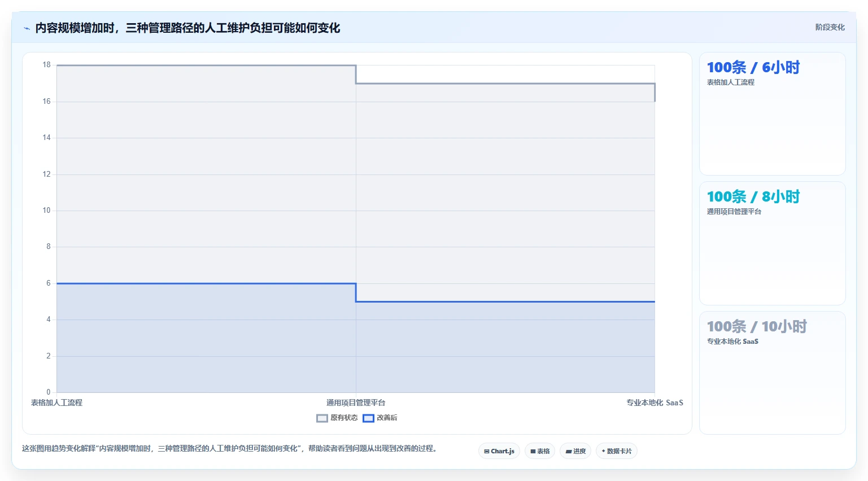Click the Chart.js tag button

coord(499,451)
